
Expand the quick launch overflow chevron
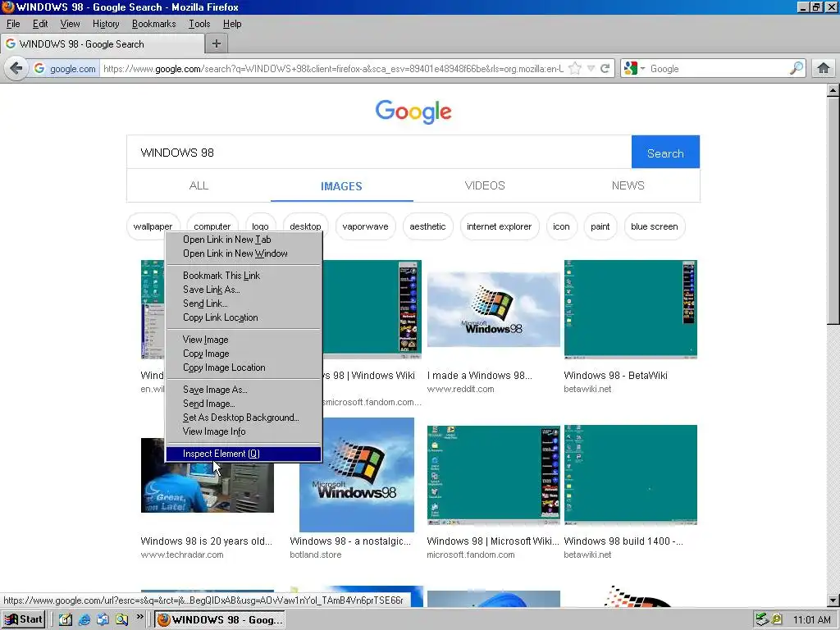pyautogui.click(x=139, y=617)
